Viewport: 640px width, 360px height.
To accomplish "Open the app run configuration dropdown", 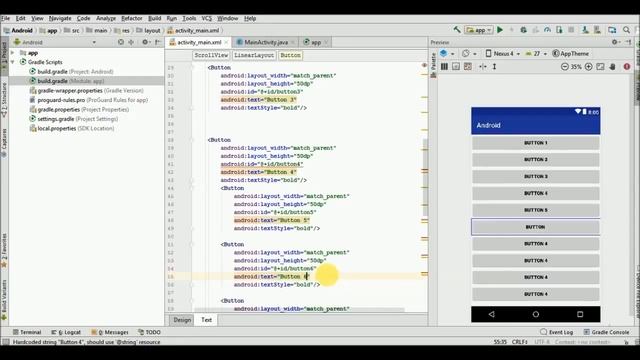I will point(479,30).
